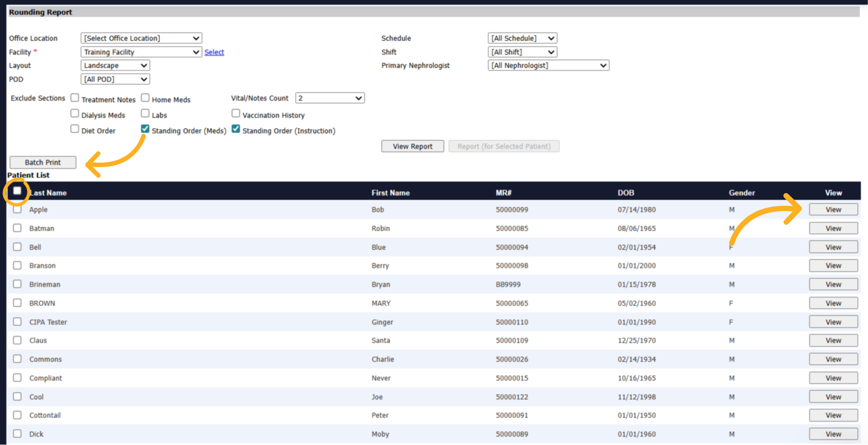Select the checkbox for patient Batman

click(17, 228)
